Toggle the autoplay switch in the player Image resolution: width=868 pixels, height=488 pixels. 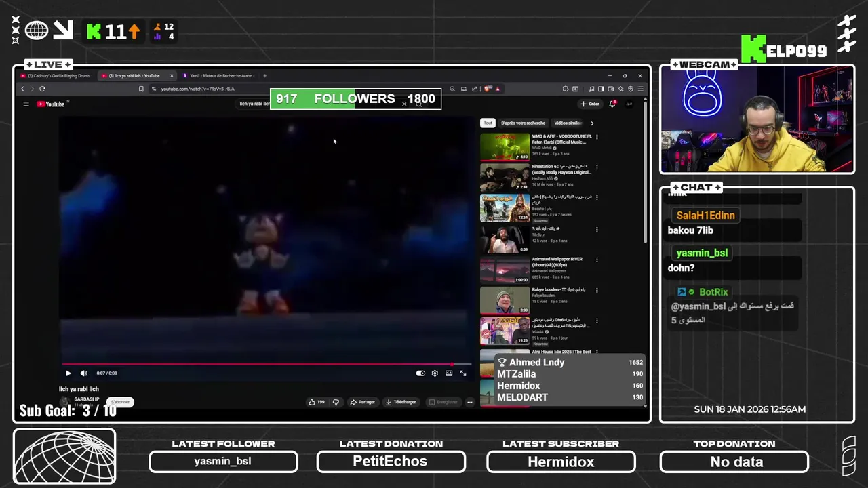420,373
